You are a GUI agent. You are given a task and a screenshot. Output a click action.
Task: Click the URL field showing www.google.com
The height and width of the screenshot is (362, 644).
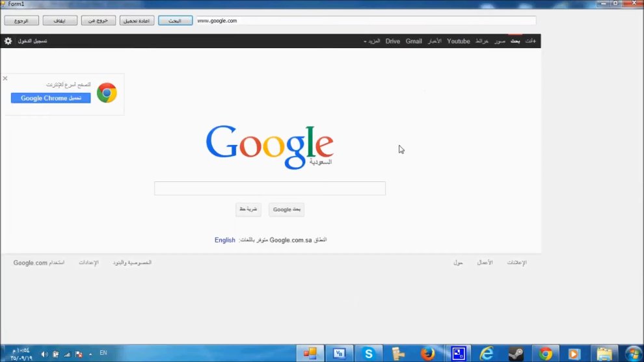tap(366, 21)
